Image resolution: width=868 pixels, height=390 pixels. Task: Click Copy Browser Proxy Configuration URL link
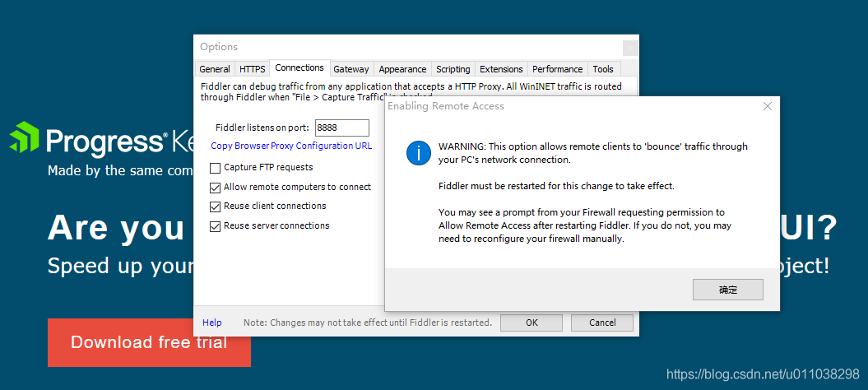[x=291, y=146]
